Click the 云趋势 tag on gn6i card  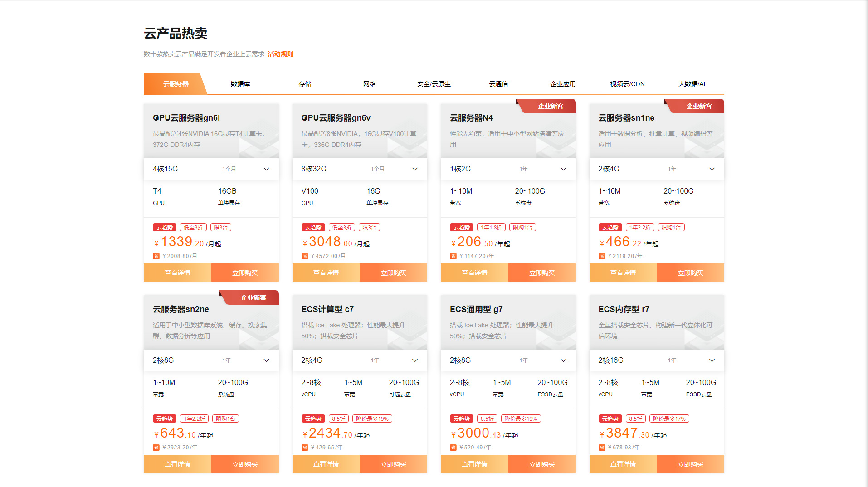point(165,228)
